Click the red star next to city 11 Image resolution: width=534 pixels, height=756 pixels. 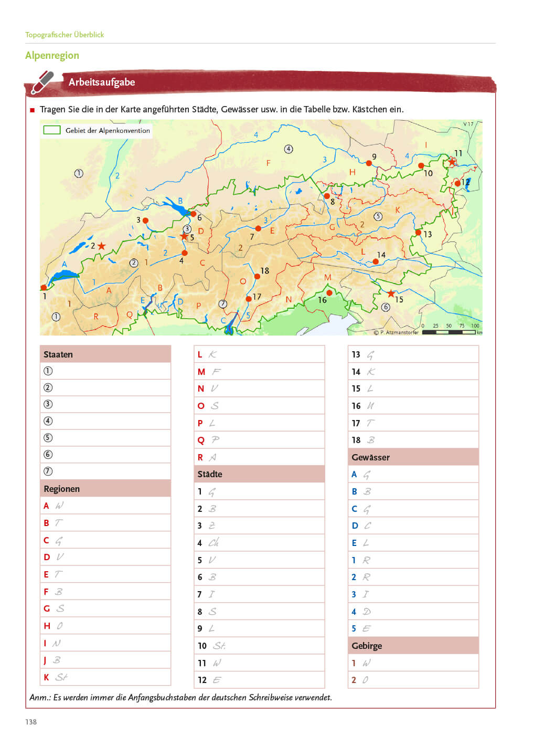[x=452, y=162]
